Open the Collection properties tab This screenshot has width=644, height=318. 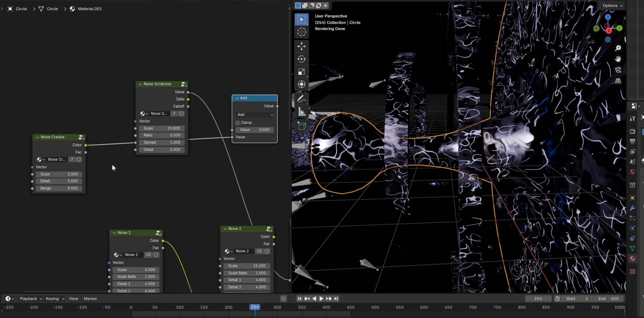(632, 185)
